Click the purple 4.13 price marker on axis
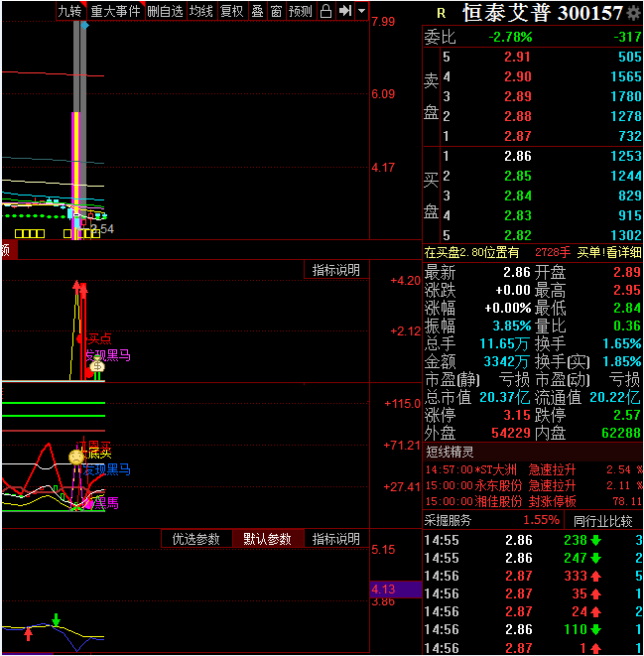The height and width of the screenshot is (656, 644). tap(383, 588)
